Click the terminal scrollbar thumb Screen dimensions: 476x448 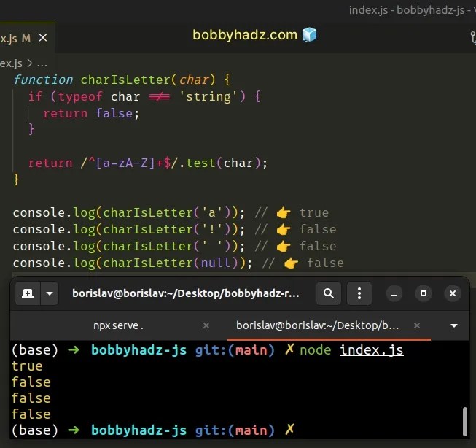coord(464,422)
